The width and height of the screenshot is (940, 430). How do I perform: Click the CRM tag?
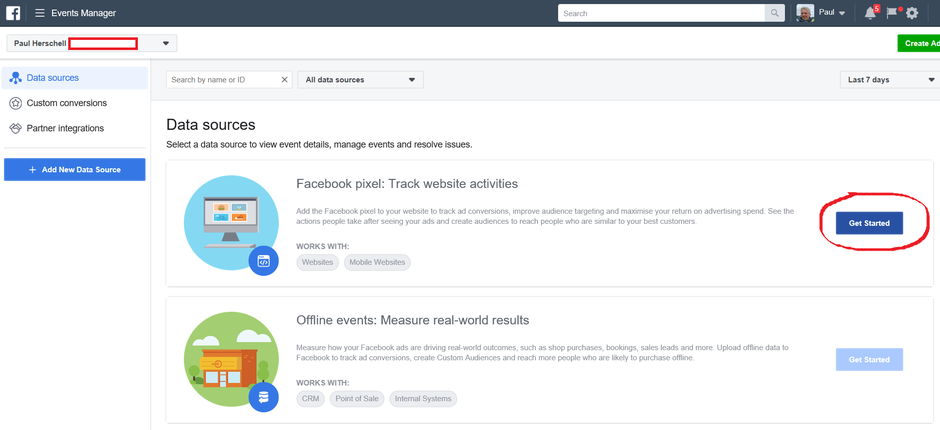tap(311, 399)
